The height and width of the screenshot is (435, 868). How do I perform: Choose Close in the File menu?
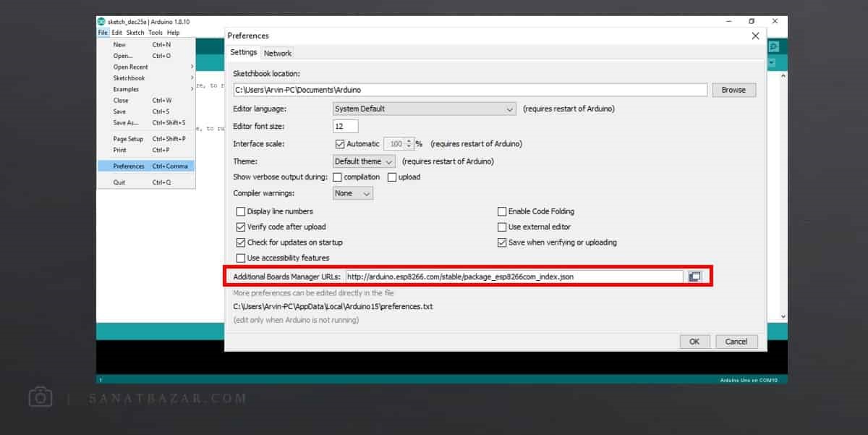(146, 101)
